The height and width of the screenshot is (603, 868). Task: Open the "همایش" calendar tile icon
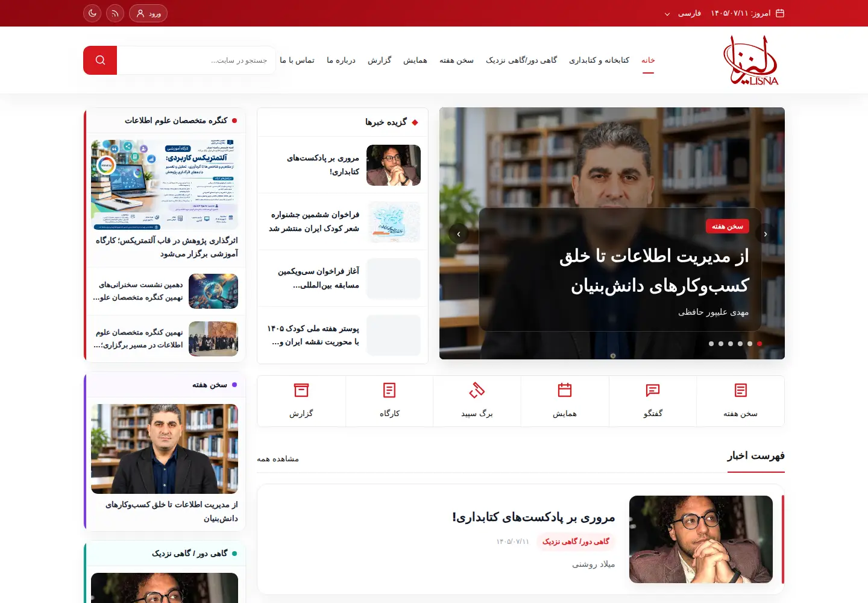point(565,390)
